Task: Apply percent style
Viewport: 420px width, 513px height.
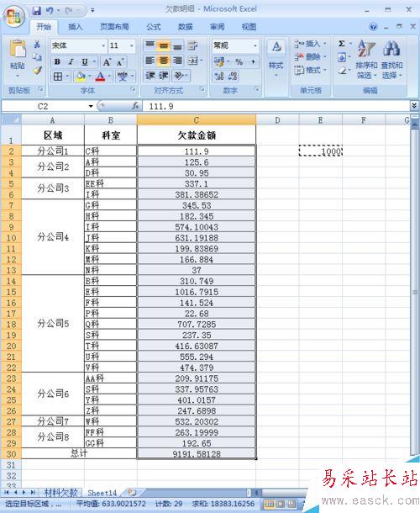Action: tap(239, 61)
